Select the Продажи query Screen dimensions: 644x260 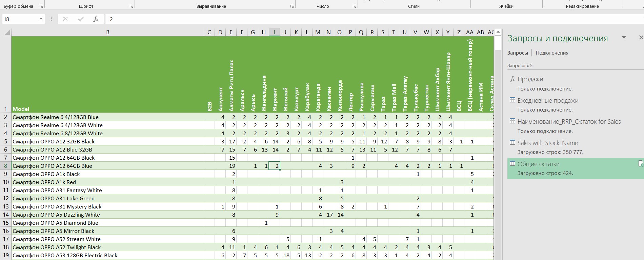coord(576,83)
